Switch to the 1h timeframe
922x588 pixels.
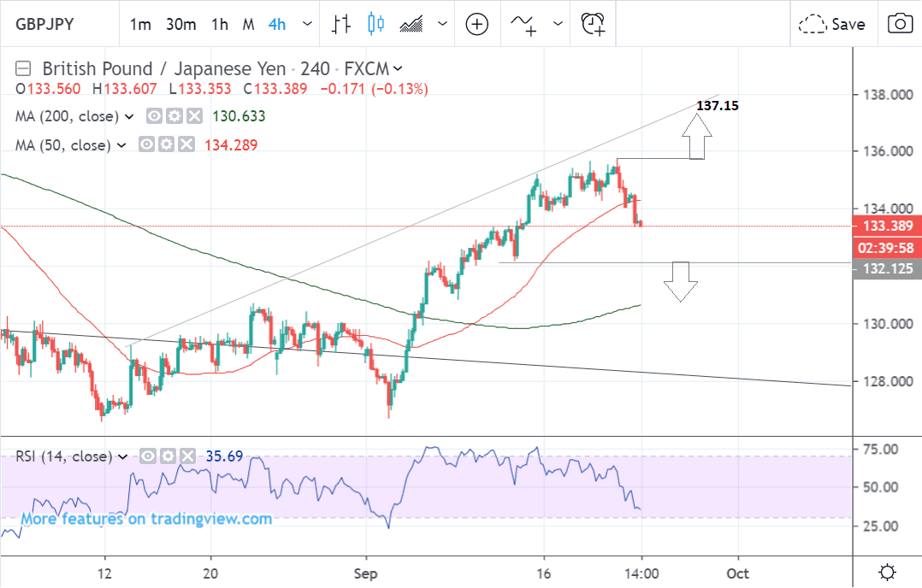(220, 24)
